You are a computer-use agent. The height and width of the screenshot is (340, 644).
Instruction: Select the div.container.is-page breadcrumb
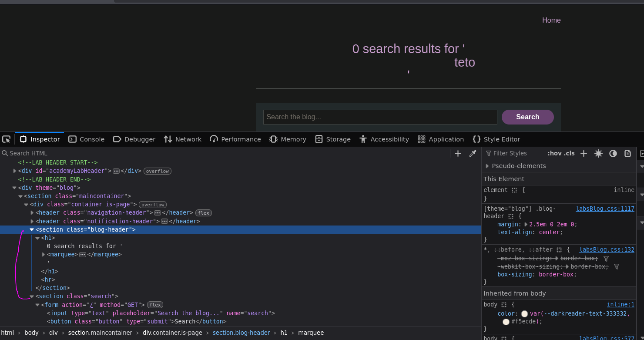[172, 333]
